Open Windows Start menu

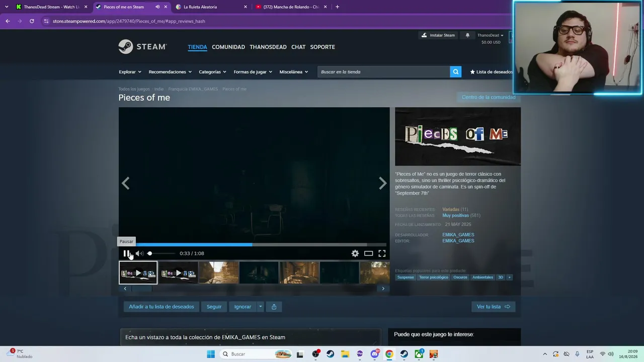coord(211,354)
